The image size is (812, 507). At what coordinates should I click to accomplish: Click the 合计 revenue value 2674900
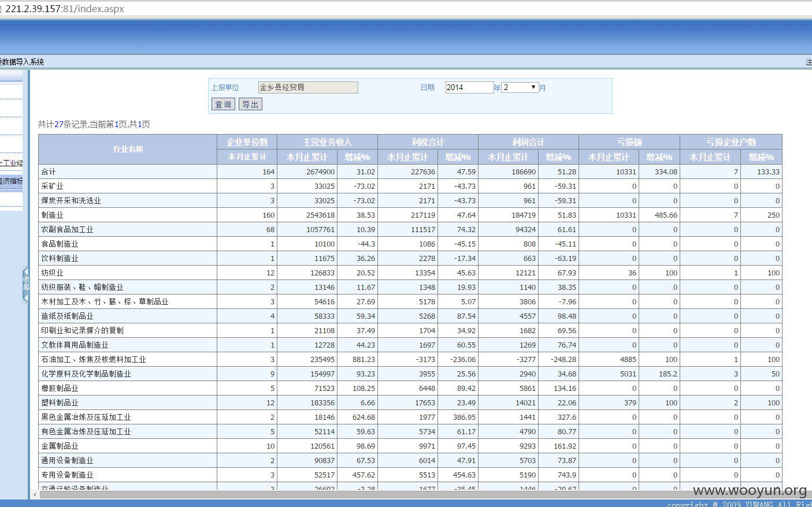point(320,172)
